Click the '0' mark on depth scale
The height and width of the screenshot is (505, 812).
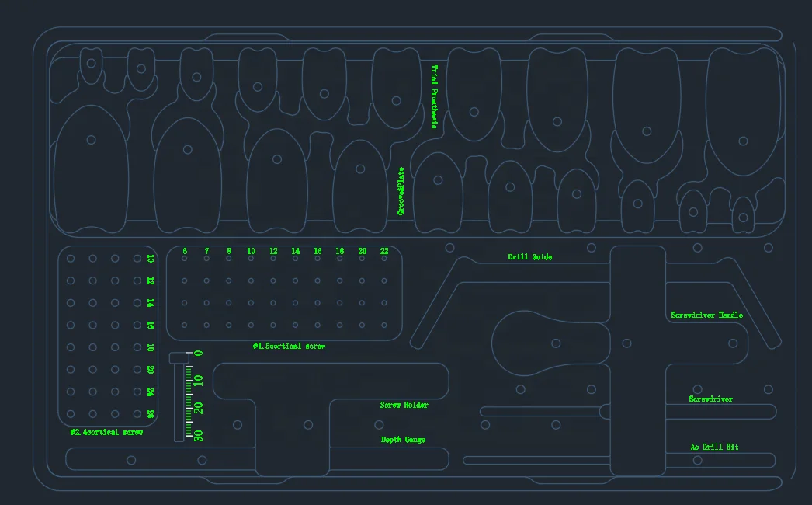(x=198, y=353)
